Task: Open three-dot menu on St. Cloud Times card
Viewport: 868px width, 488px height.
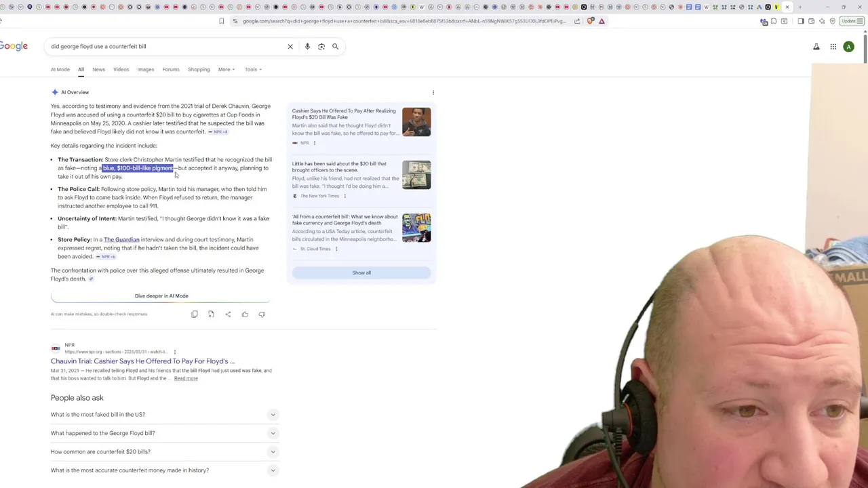Action: 336,249
